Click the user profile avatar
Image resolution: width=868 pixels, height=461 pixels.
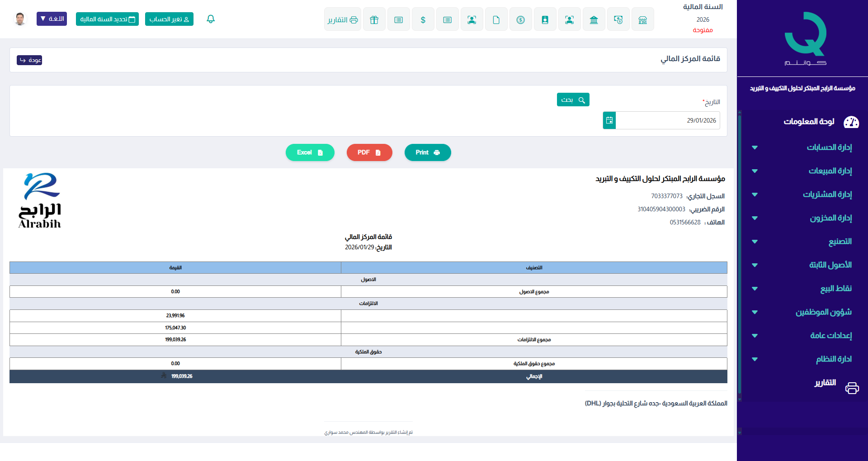coord(20,19)
